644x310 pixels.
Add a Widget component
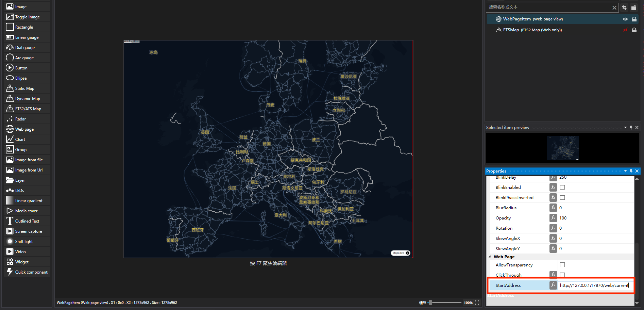[x=27, y=262]
